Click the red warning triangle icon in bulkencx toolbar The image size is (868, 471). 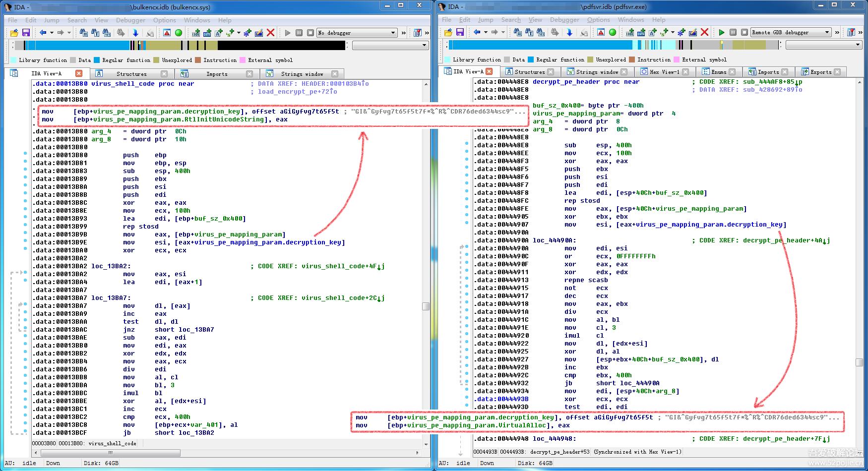click(167, 33)
